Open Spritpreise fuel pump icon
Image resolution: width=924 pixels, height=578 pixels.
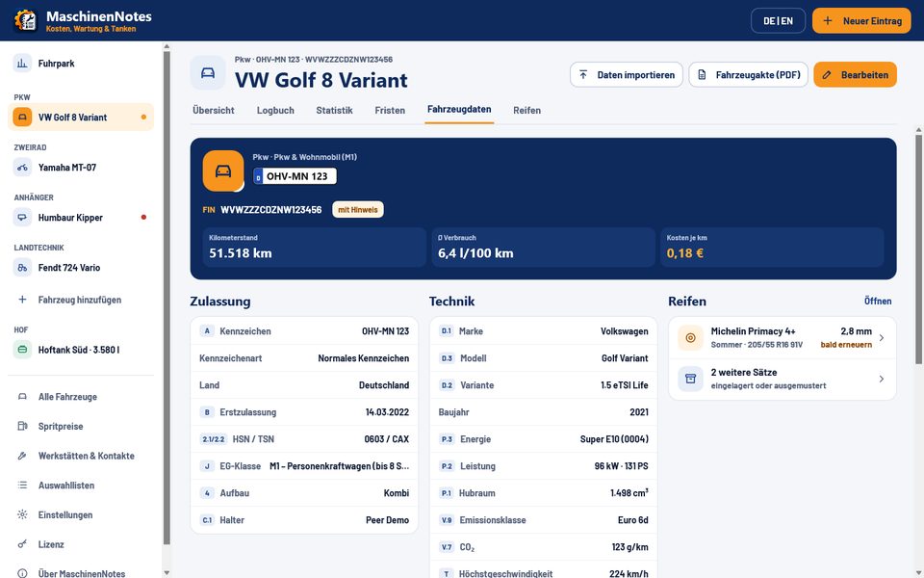point(22,427)
